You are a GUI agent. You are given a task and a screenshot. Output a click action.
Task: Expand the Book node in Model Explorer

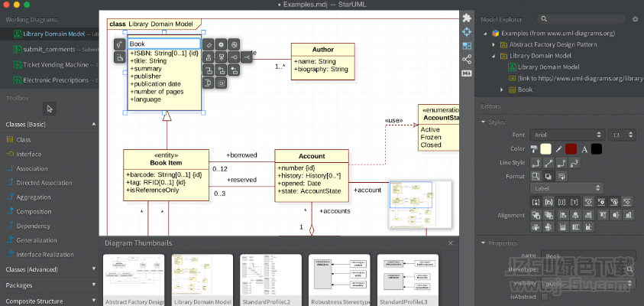click(x=501, y=90)
